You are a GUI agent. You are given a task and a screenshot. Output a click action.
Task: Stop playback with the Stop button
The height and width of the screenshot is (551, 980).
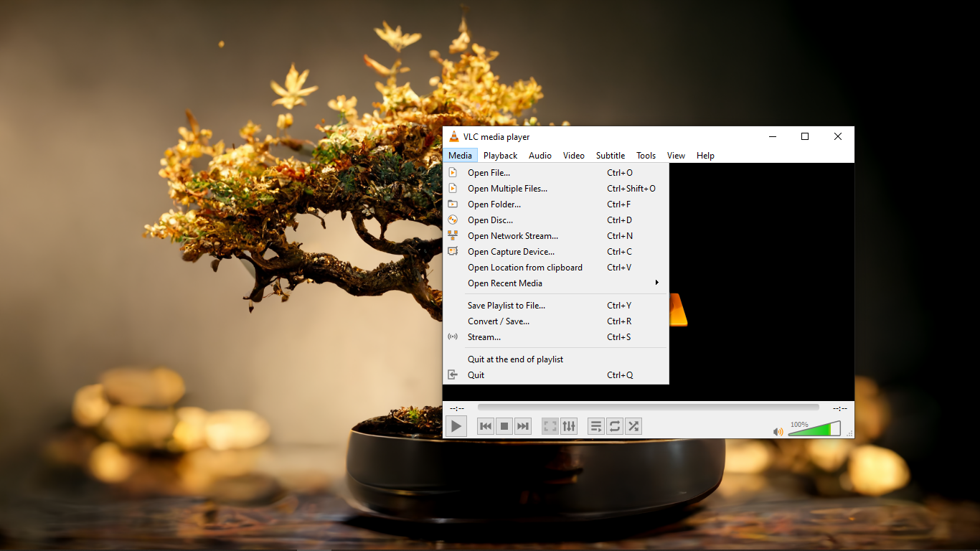click(x=504, y=426)
